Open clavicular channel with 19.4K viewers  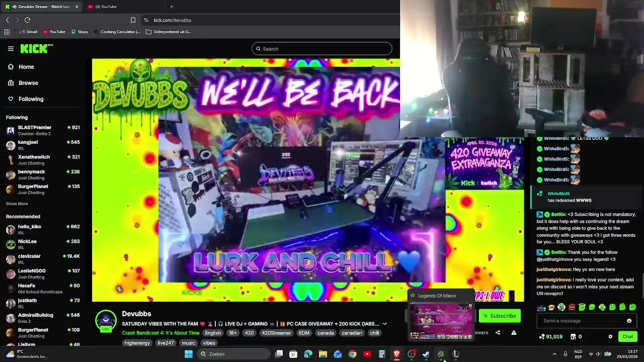point(43,259)
